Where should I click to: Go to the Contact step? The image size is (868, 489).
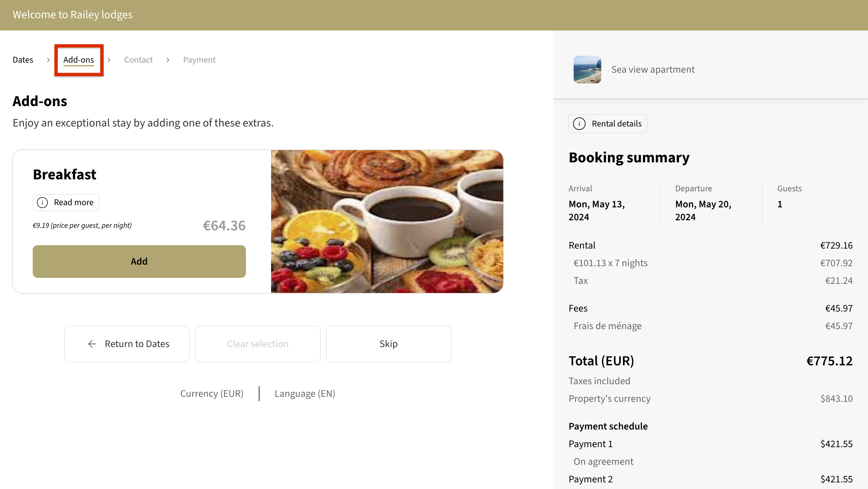coord(138,60)
